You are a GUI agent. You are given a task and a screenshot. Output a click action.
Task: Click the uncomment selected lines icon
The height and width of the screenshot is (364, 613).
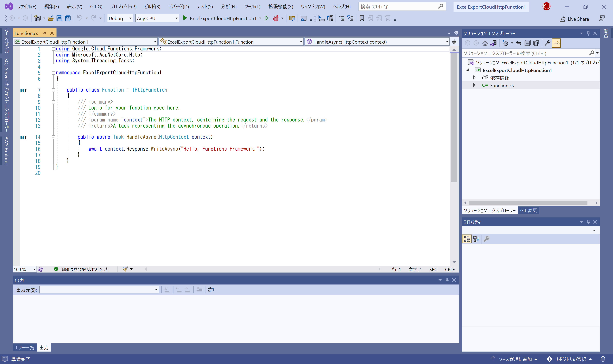click(x=350, y=18)
